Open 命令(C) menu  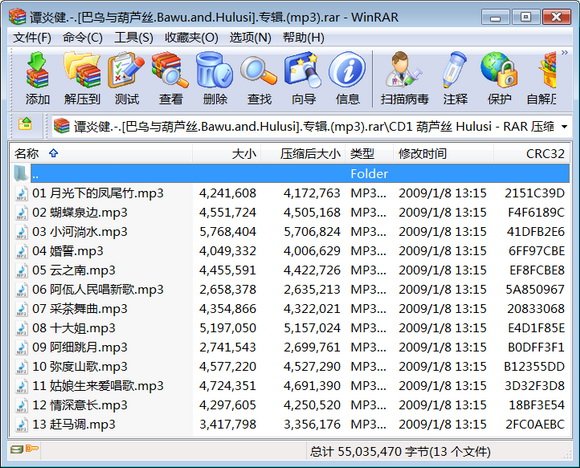(x=82, y=37)
